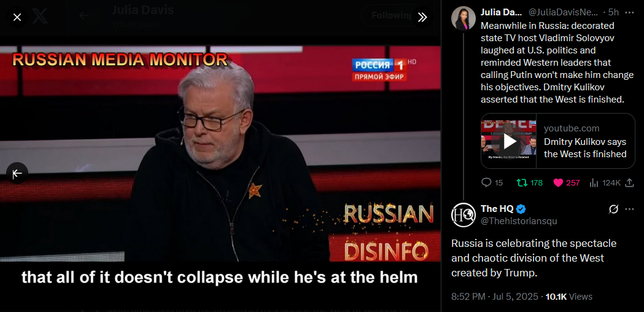This screenshot has width=644, height=312.
Task: Play the YouTube video preview card
Action: click(509, 141)
